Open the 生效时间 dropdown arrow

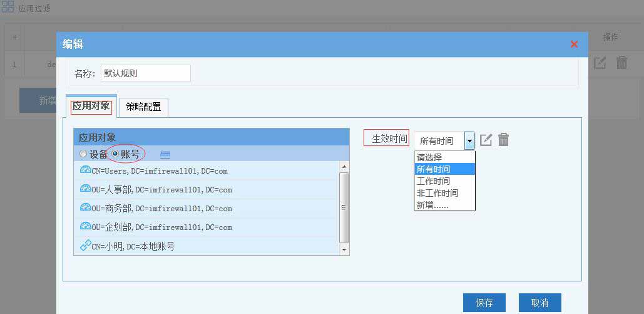(x=469, y=141)
